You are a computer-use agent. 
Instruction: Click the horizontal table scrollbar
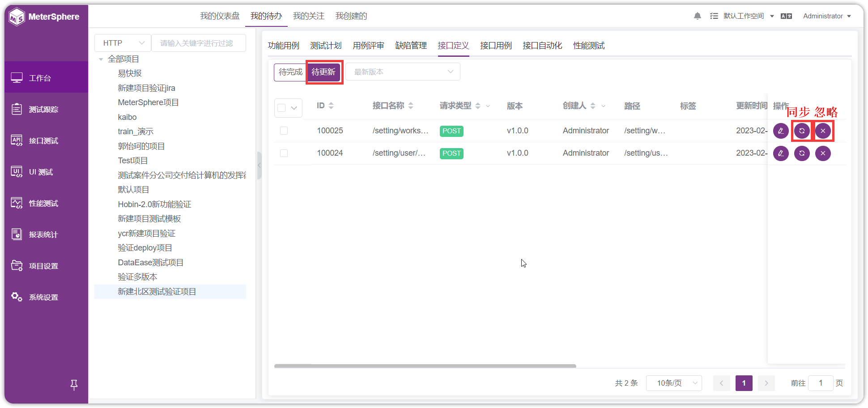425,366
